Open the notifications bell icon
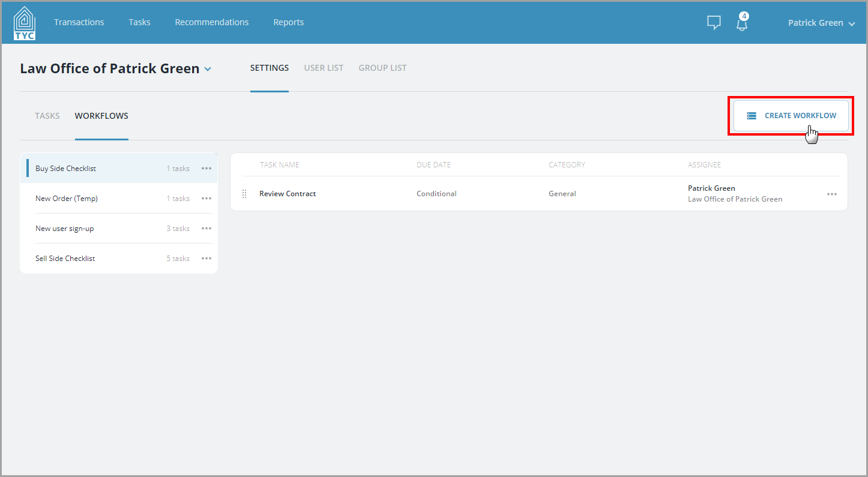This screenshot has height=477, width=868. coord(743,23)
